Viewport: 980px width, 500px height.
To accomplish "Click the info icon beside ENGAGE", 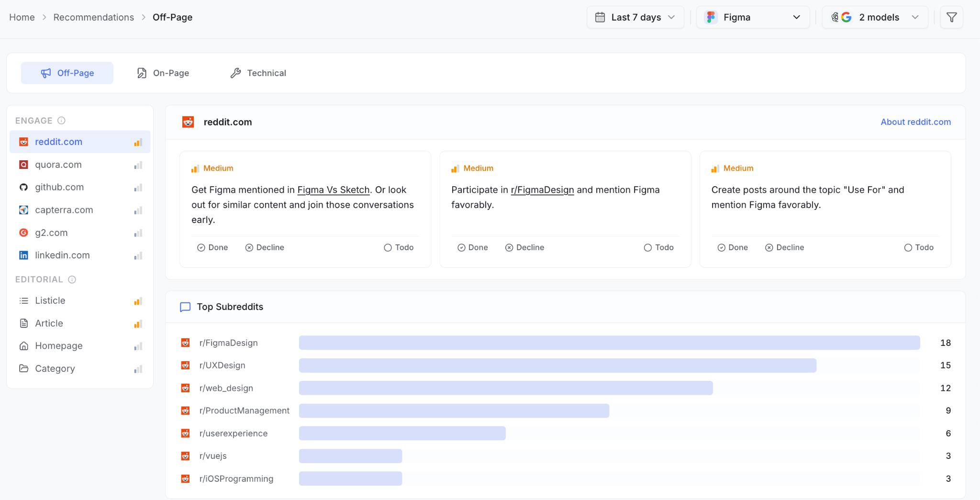I will [x=61, y=121].
